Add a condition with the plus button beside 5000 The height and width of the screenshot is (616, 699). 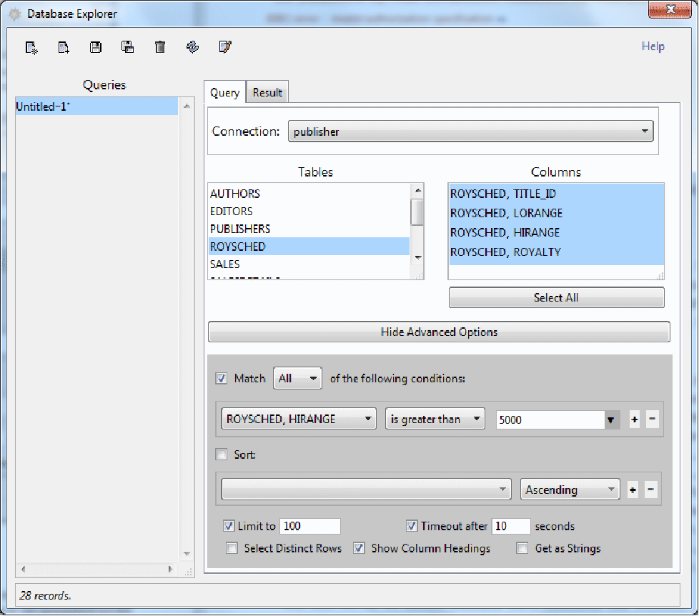tap(634, 420)
